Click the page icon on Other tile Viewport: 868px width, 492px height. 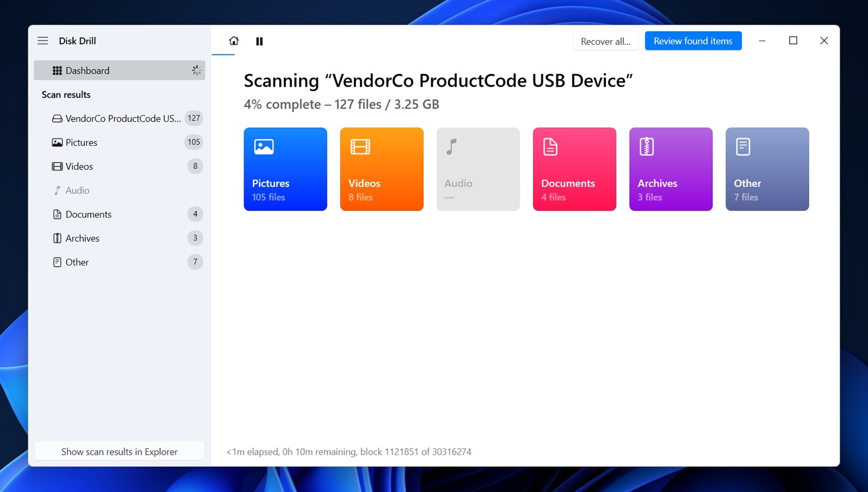743,147
